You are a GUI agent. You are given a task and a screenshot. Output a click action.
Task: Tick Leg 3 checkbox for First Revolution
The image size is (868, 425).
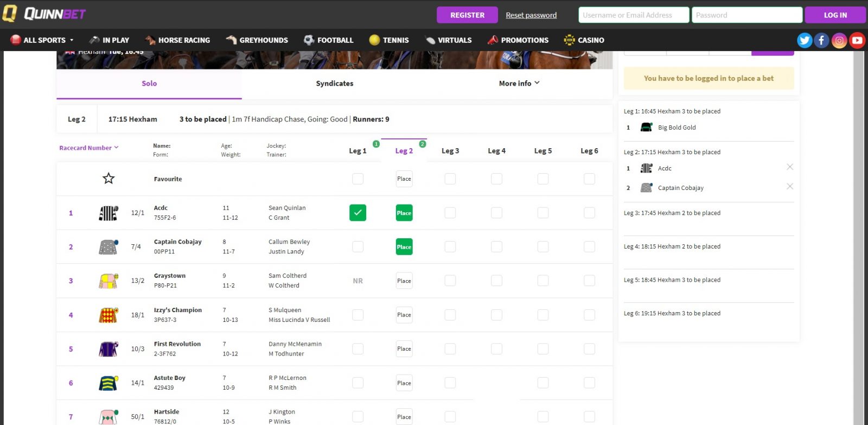point(450,349)
